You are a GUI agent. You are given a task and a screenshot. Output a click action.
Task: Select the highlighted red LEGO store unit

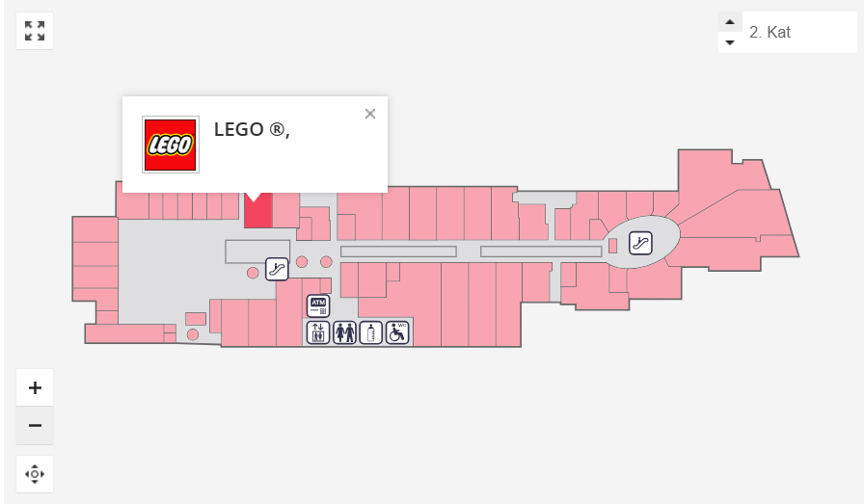click(256, 212)
